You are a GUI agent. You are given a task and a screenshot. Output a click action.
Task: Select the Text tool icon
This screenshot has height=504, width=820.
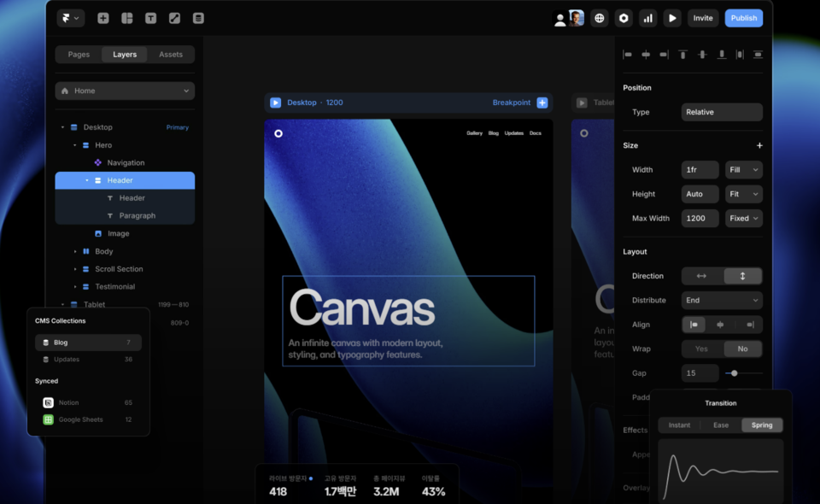(151, 18)
